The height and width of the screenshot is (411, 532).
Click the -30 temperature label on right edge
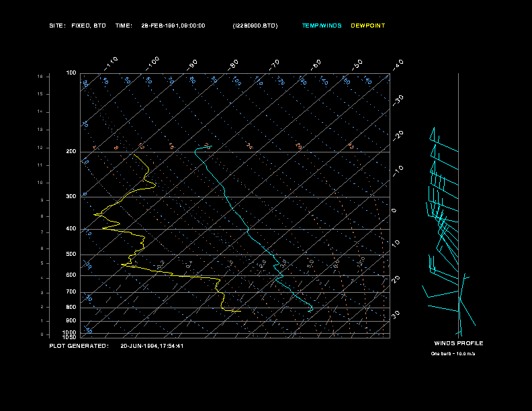click(398, 100)
